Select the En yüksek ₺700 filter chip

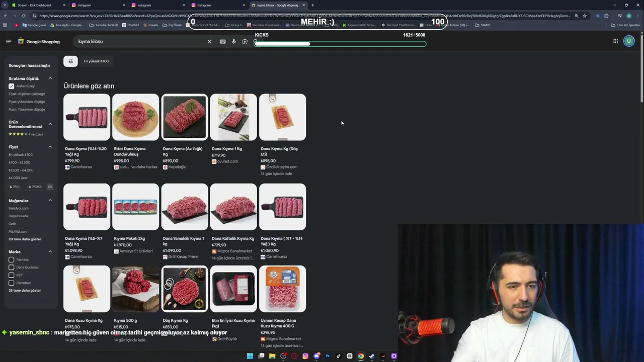tap(96, 61)
